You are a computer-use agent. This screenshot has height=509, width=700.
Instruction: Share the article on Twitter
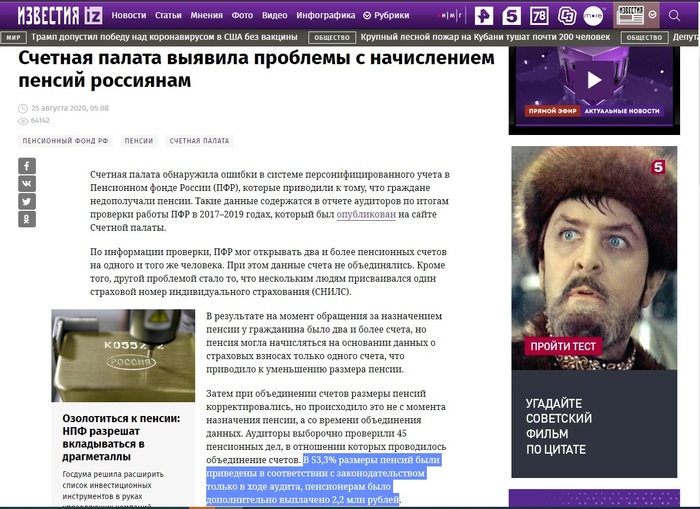coord(27,201)
